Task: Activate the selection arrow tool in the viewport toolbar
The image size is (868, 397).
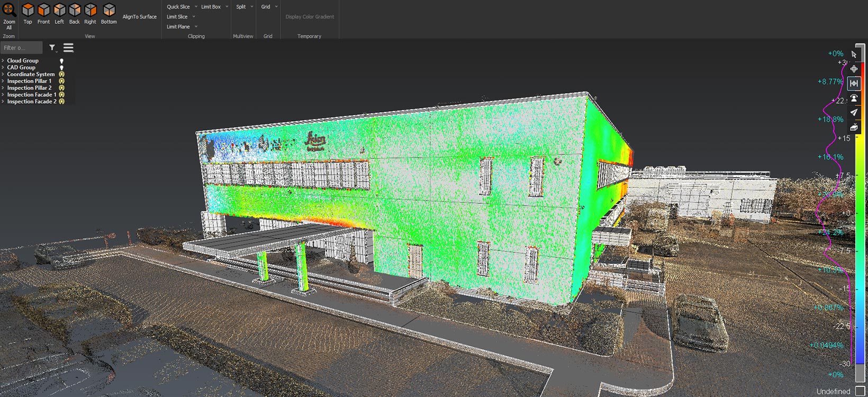Action: pyautogui.click(x=854, y=55)
